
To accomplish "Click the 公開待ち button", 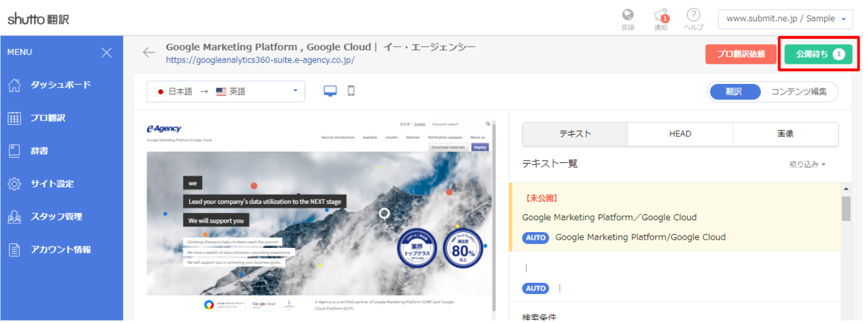I will tap(818, 54).
